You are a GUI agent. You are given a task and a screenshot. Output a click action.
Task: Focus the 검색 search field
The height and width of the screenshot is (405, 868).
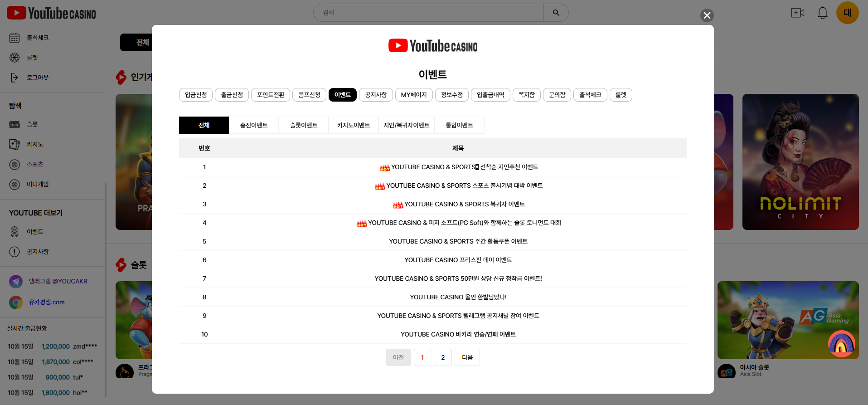[x=428, y=13]
